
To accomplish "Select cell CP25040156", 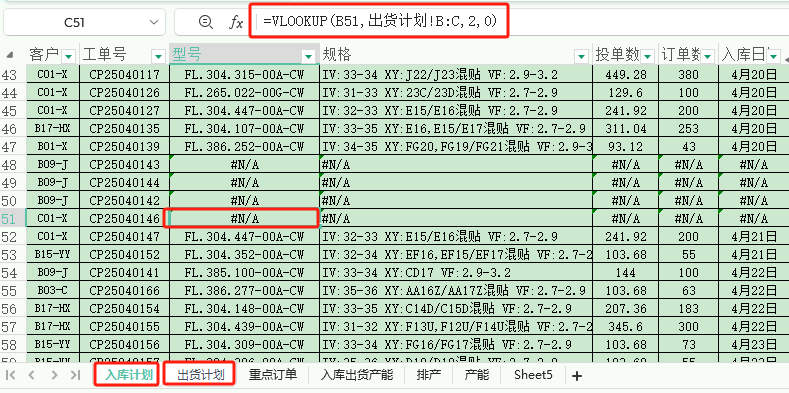I will (x=124, y=344).
